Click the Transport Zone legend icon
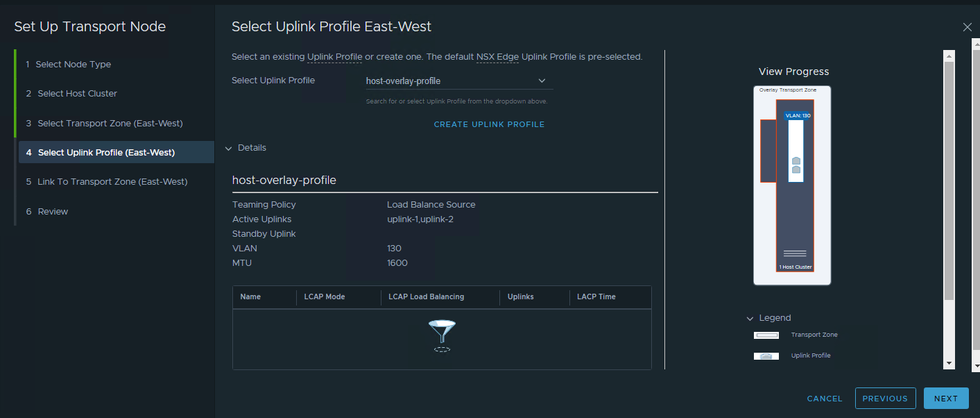Viewport: 980px width, 418px height. click(x=766, y=335)
